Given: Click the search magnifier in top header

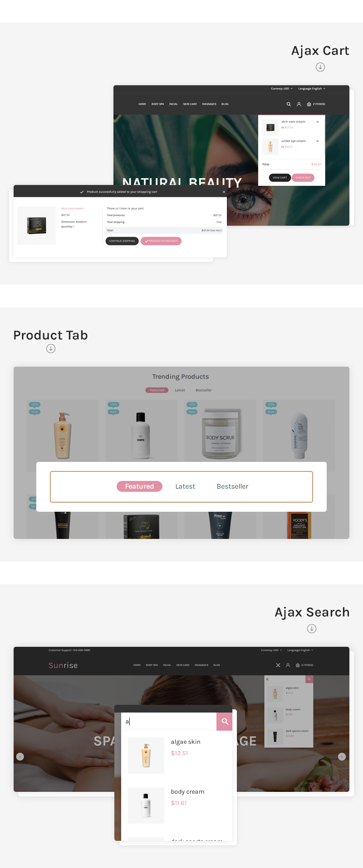Looking at the screenshot, I should [x=289, y=104].
